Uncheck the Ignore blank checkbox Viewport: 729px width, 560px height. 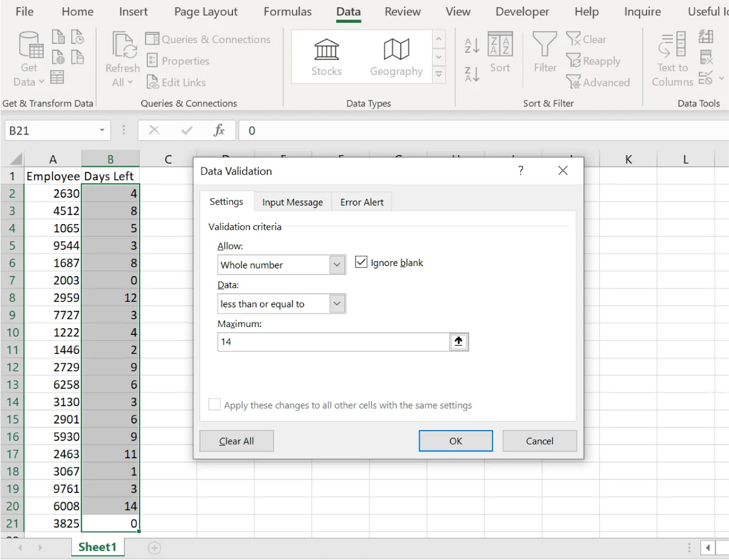361,262
